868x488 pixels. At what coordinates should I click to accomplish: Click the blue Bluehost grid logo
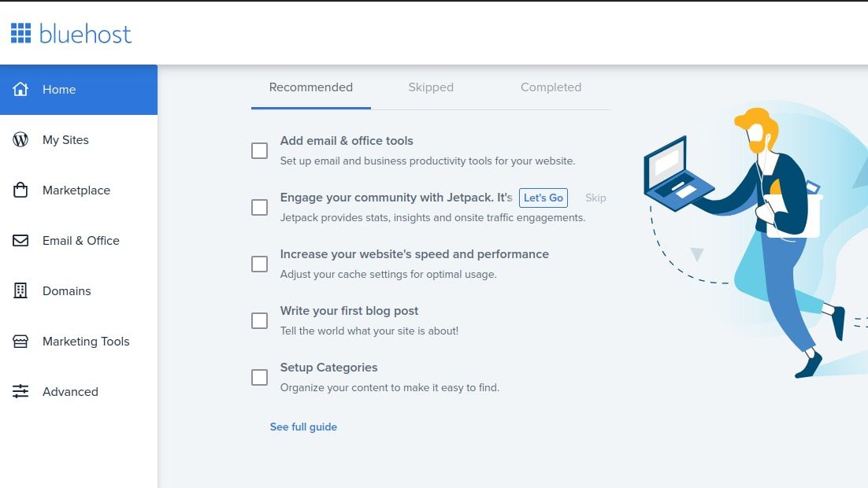tap(21, 32)
